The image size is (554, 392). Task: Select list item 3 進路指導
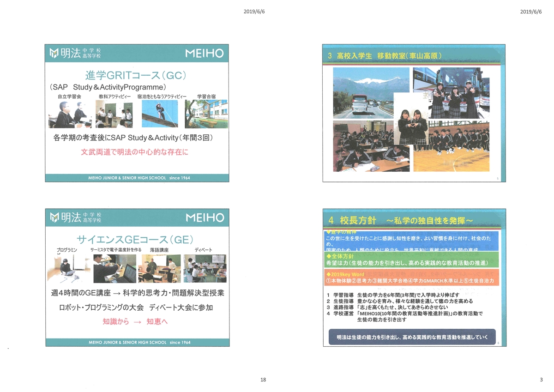pos(386,307)
